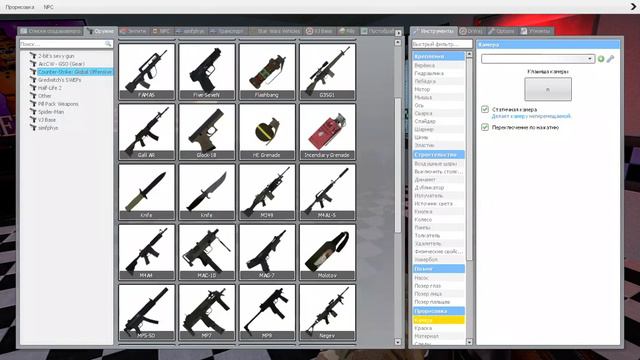Select the HE Grenade icon
Image resolution: width=640 pixels, height=360 pixels.
tap(267, 131)
